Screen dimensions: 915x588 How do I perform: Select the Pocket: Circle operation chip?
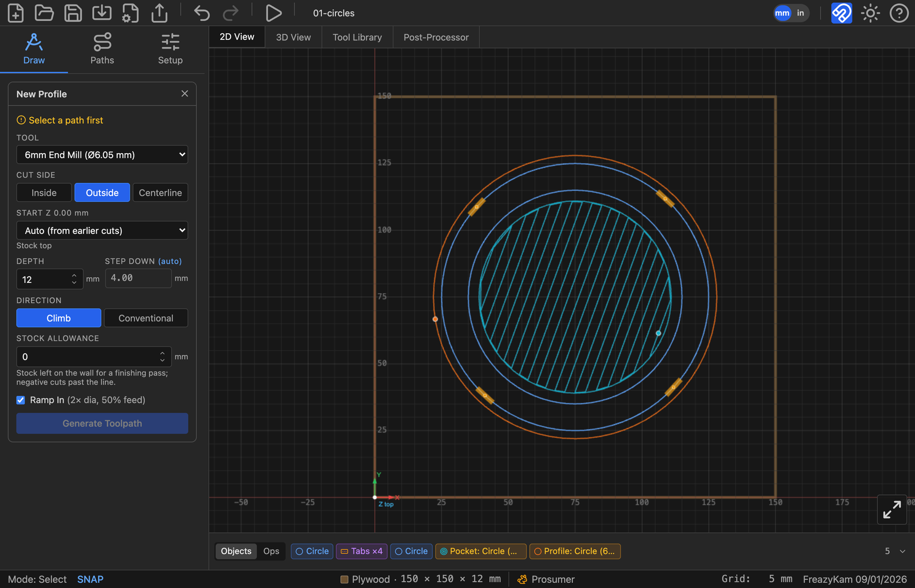point(480,551)
